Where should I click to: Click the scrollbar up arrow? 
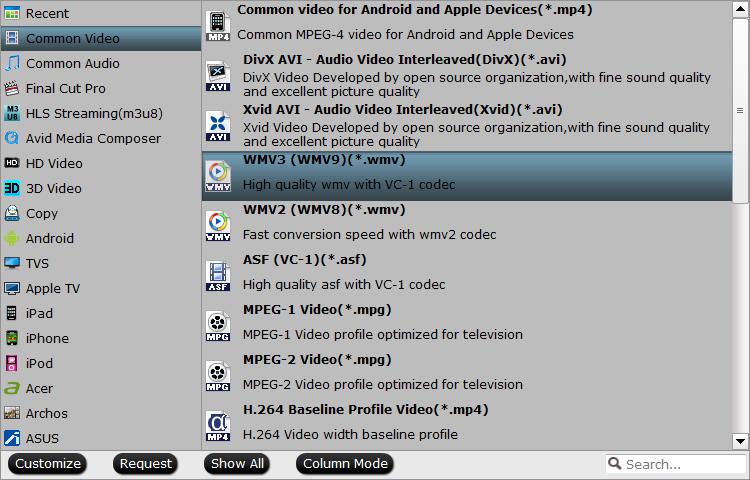740,9
